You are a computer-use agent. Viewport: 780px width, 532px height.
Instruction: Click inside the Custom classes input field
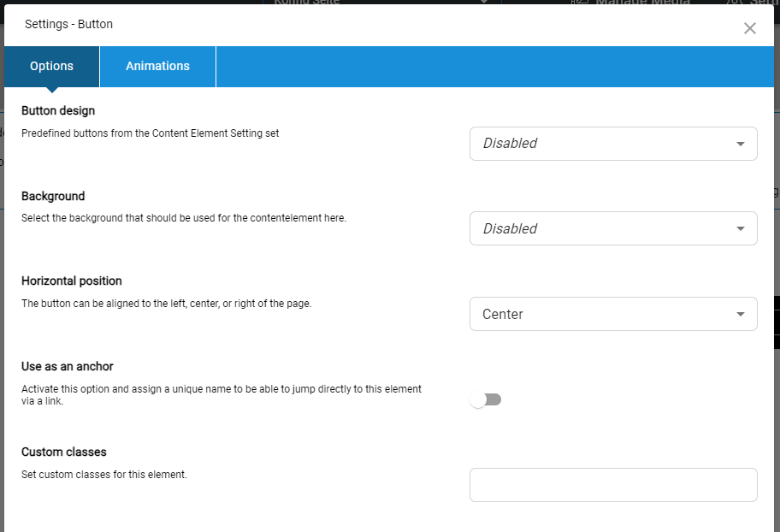coord(613,485)
